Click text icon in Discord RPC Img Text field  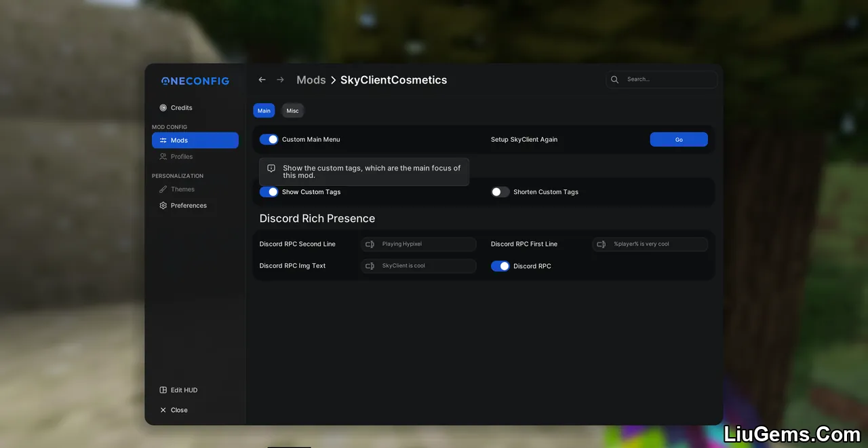(x=370, y=266)
